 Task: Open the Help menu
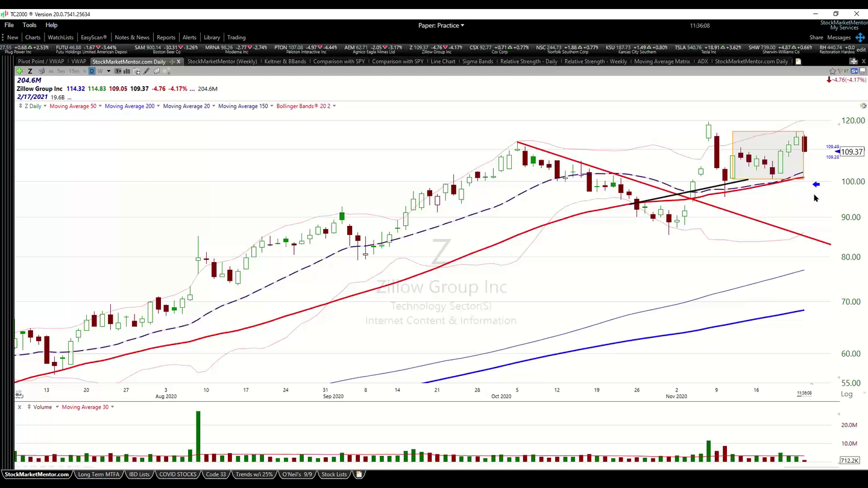pyautogui.click(x=51, y=25)
